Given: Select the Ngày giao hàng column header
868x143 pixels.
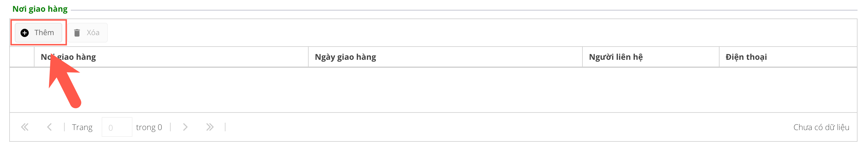Looking at the screenshot, I should pos(345,57).
